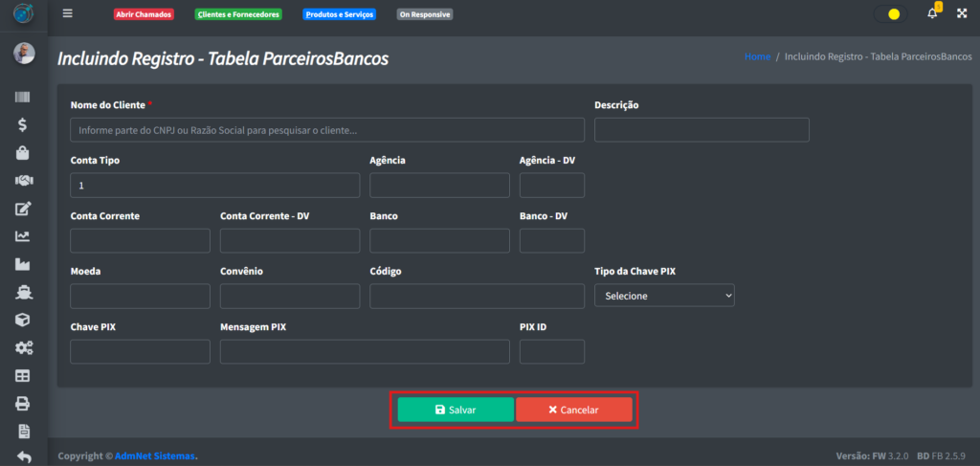Click the handshake icon in sidebar
This screenshot has width=980, height=466.
tap(23, 181)
